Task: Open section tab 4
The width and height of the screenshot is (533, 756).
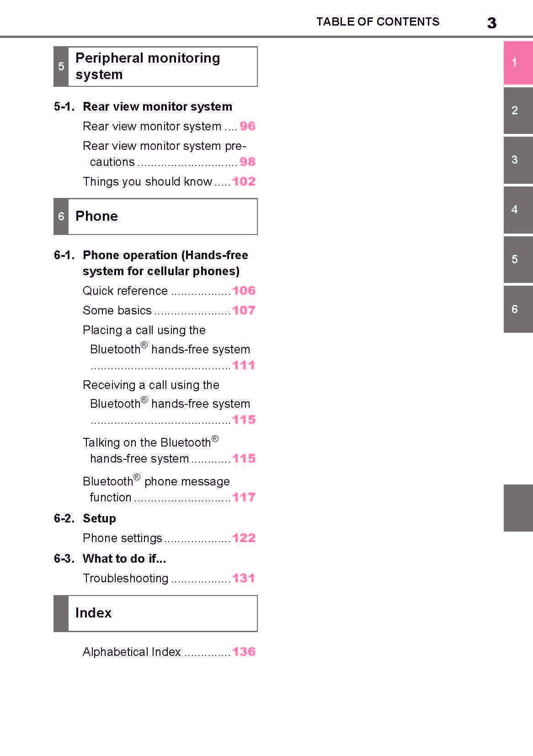Action: (518, 210)
